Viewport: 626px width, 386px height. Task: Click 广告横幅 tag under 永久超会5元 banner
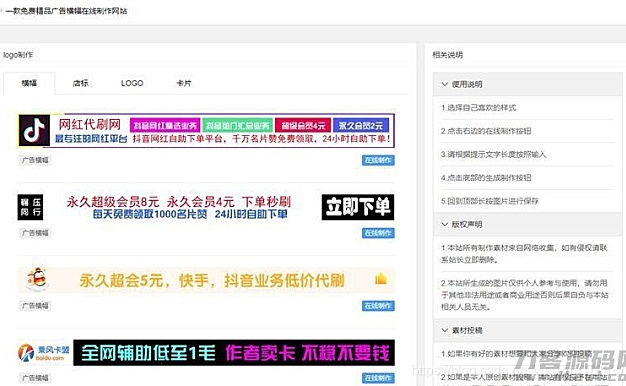point(35,306)
